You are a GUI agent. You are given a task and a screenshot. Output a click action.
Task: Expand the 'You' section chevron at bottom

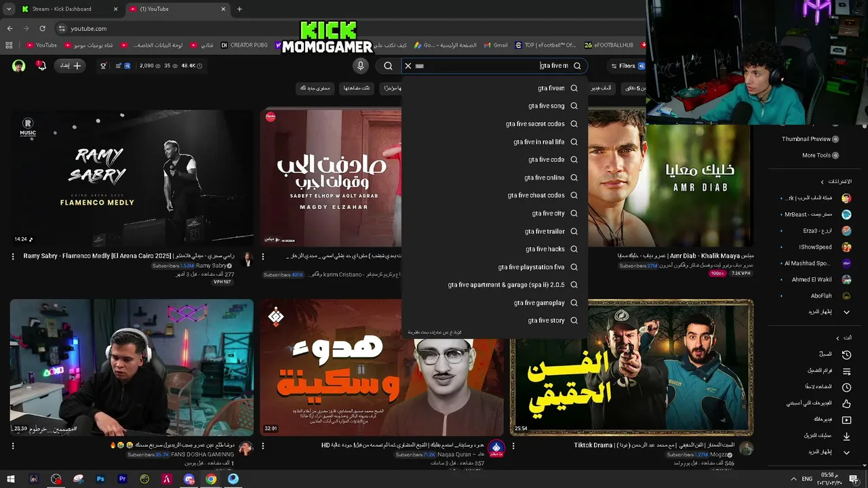[846, 452]
